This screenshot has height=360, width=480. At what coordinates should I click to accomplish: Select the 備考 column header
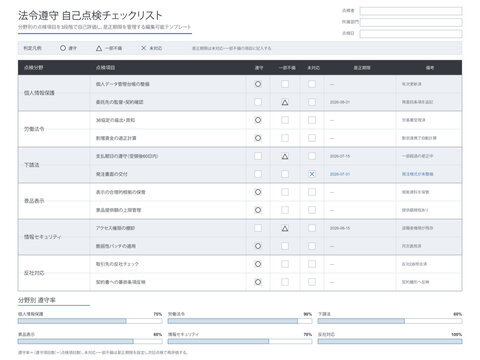429,68
